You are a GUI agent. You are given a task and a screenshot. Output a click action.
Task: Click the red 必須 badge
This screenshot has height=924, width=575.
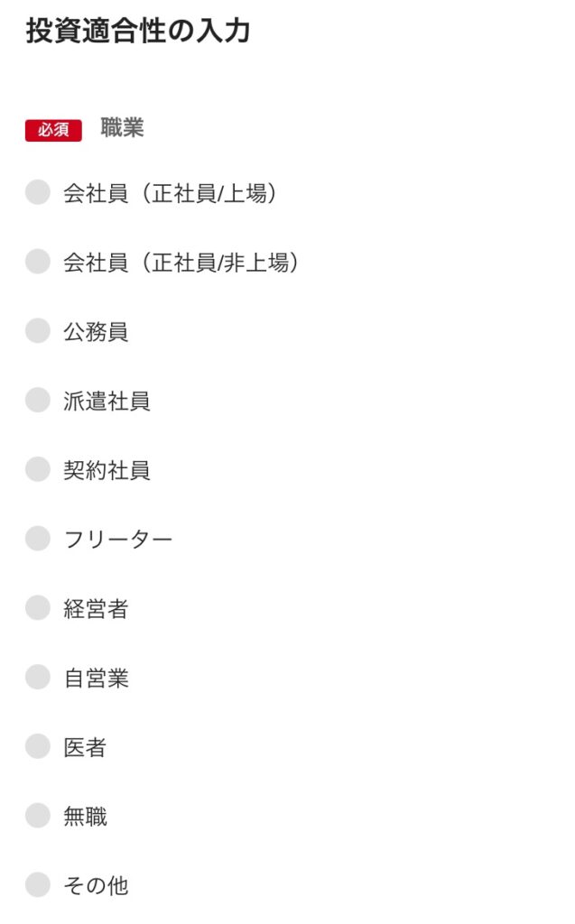[x=53, y=130]
